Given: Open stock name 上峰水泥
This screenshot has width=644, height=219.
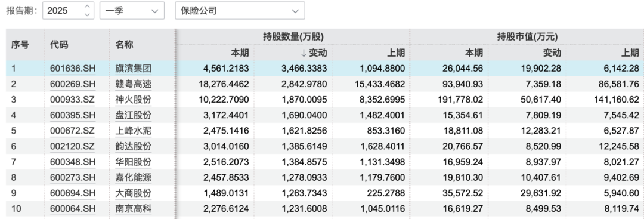Looking at the screenshot, I should click(x=133, y=131).
